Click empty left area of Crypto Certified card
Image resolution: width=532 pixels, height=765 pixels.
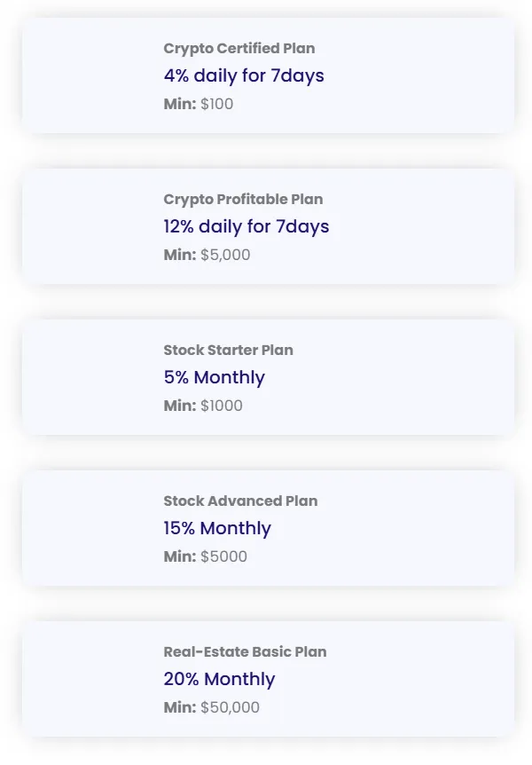coord(89,75)
